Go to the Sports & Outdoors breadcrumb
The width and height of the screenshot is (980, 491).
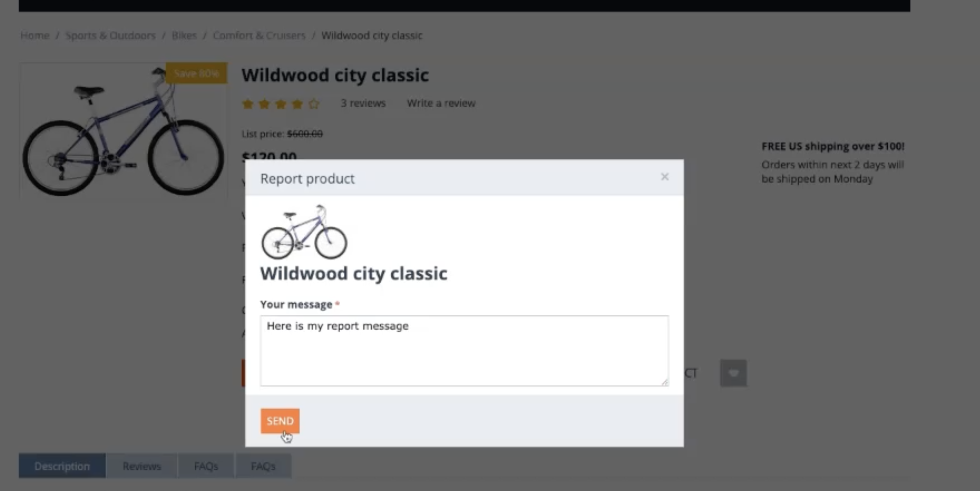click(x=110, y=36)
